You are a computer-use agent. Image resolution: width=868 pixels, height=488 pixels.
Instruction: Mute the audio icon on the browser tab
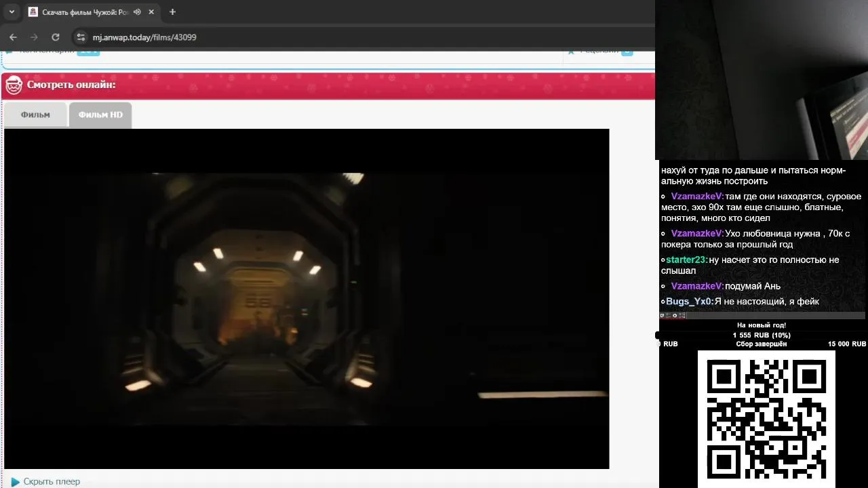click(138, 12)
